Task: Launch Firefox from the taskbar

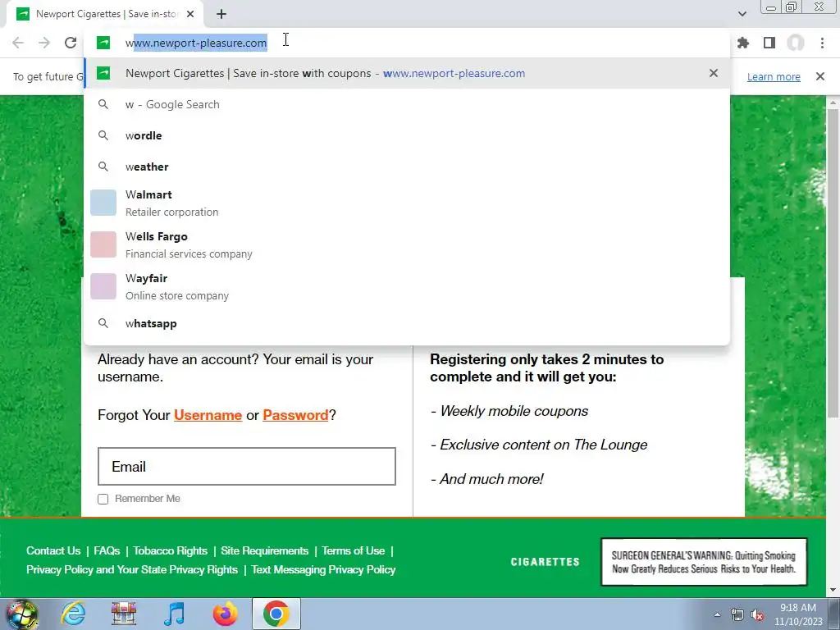Action: pos(226,614)
